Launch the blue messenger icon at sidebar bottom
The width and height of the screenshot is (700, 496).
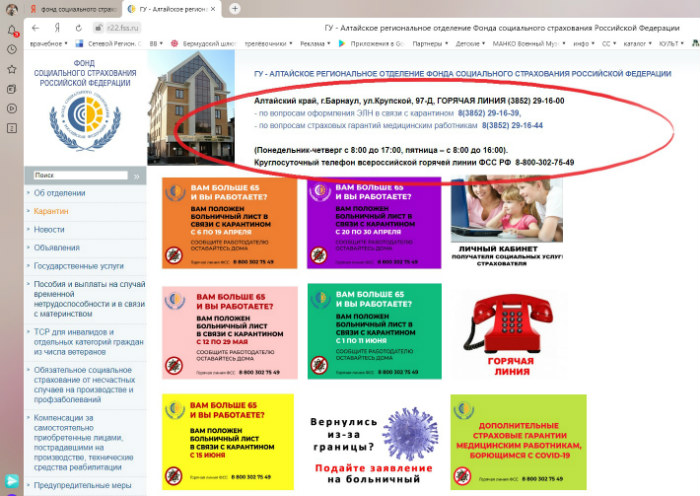12,480
